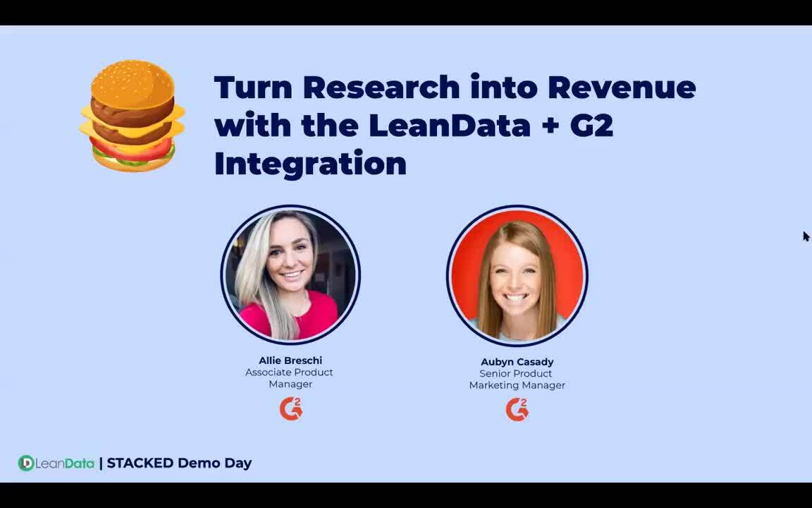Click the G2 logo under Allie Breschi

290,408
